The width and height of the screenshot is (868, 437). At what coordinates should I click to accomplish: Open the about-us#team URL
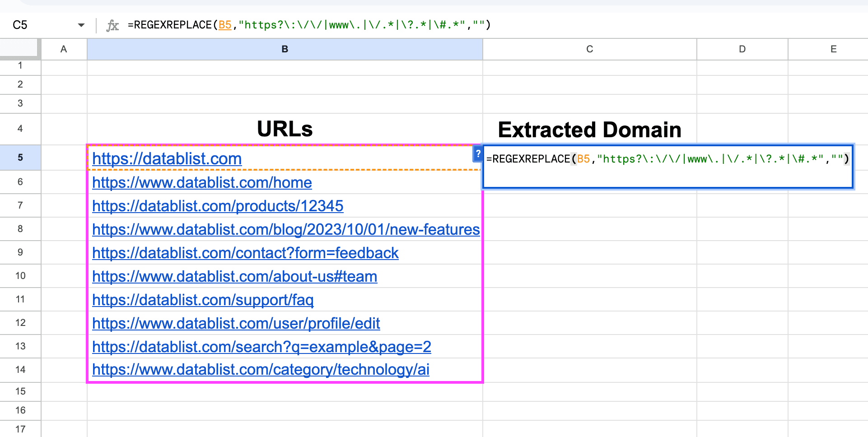click(234, 276)
